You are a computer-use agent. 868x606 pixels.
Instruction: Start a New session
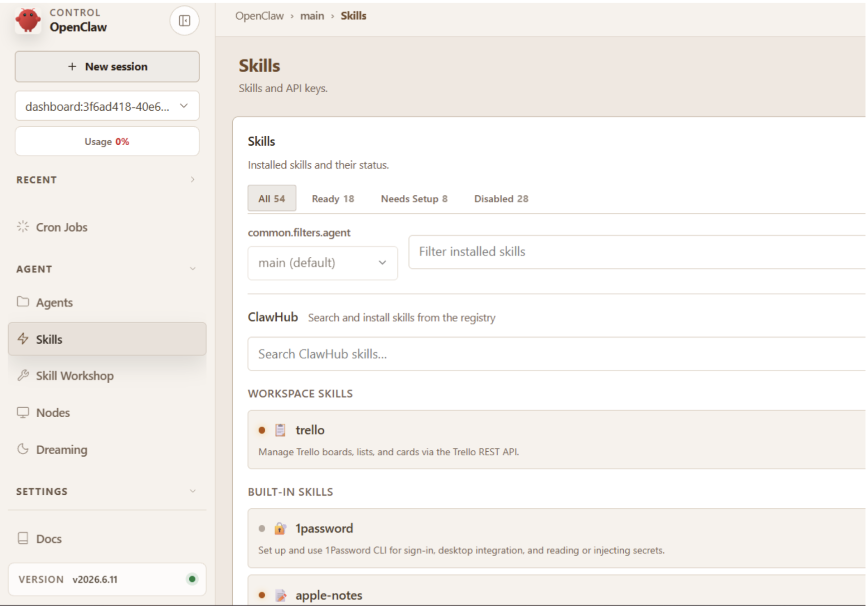pyautogui.click(x=107, y=67)
